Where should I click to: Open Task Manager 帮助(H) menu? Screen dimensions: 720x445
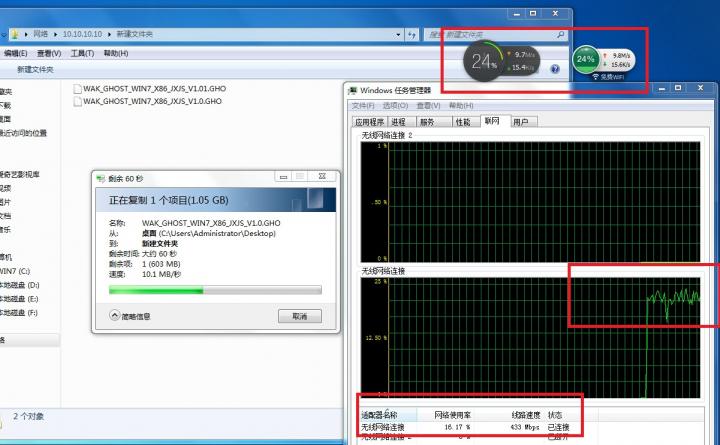click(x=461, y=106)
